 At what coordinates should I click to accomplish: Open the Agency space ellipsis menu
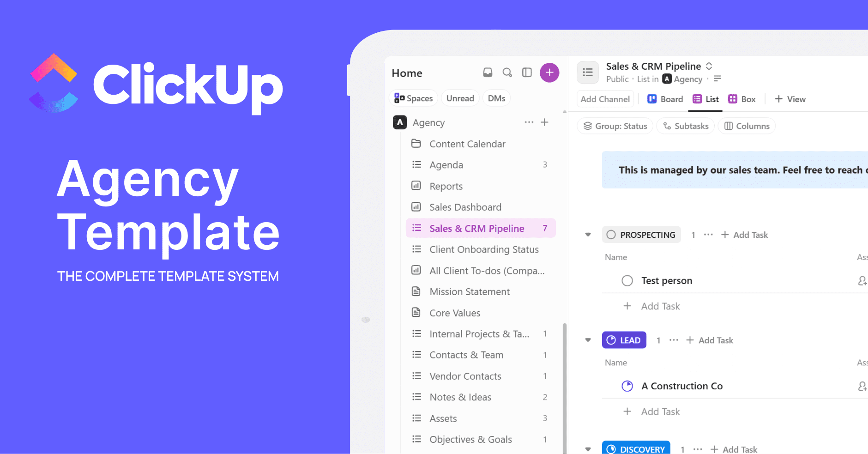click(x=529, y=122)
